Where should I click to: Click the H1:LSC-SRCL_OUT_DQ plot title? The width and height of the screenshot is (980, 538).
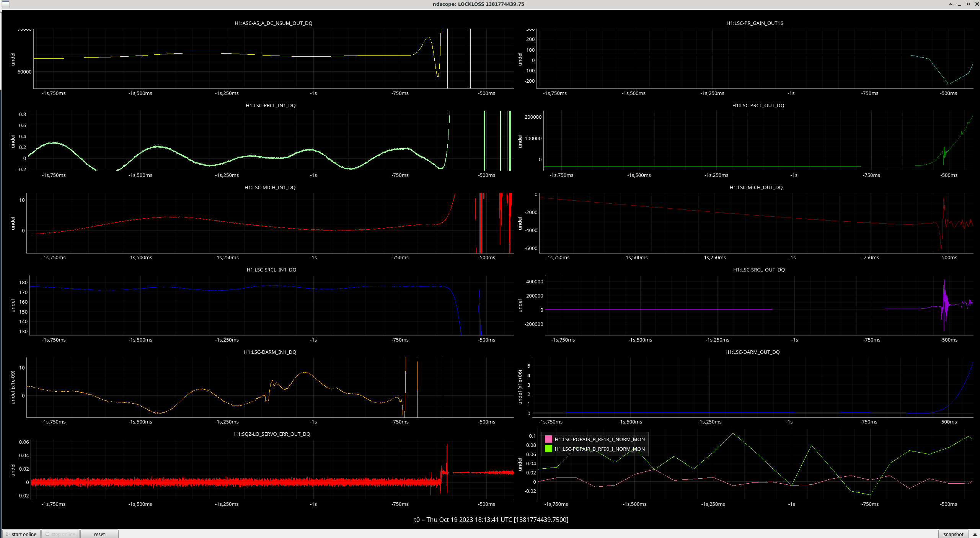(758, 270)
